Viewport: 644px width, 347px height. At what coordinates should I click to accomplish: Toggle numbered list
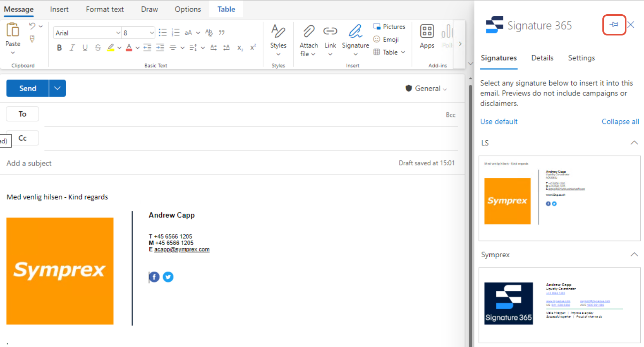click(175, 33)
